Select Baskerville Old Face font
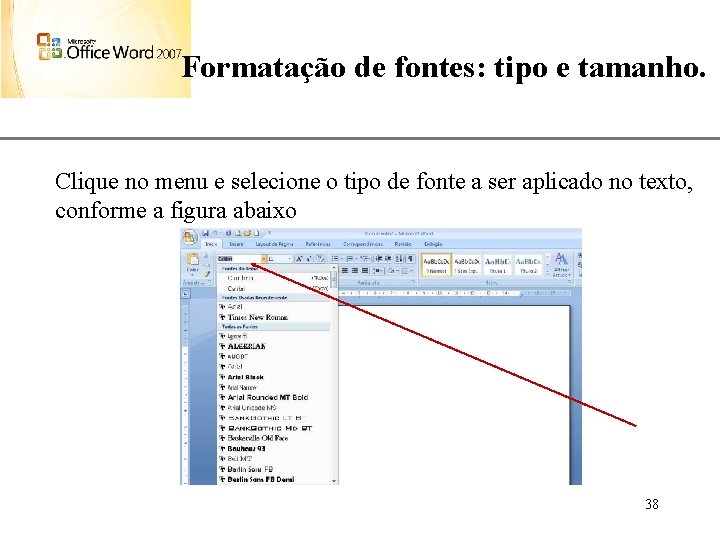 (274, 438)
